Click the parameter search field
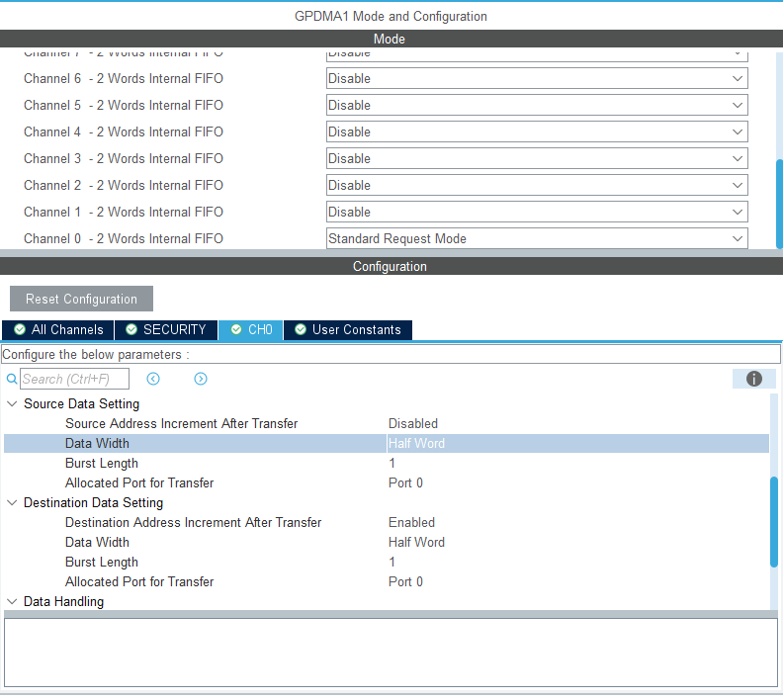The height and width of the screenshot is (700, 783). pos(74,379)
